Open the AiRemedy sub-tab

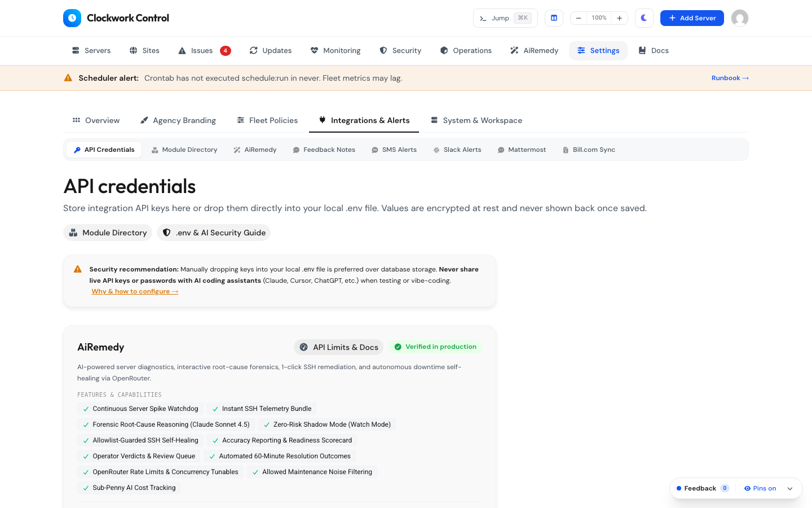pos(255,150)
